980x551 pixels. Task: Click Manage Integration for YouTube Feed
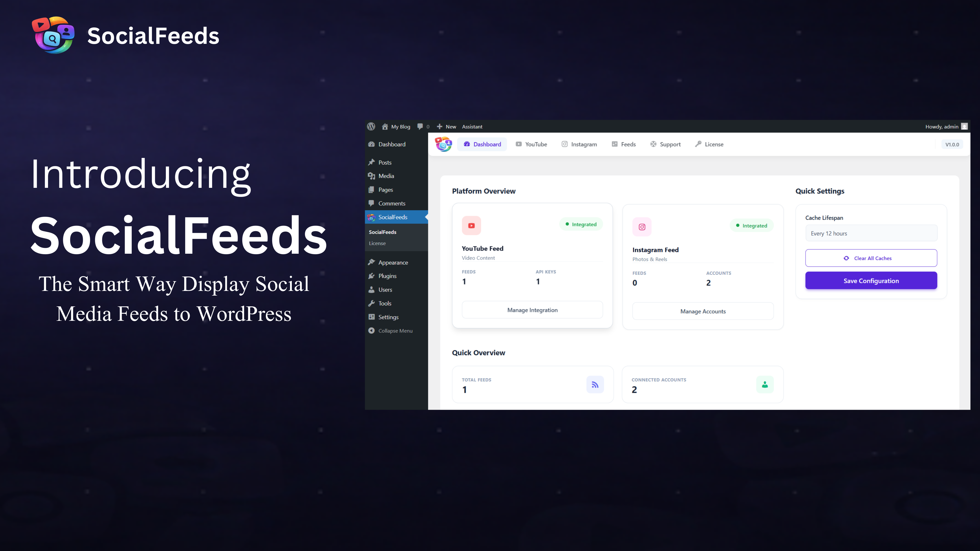point(532,310)
